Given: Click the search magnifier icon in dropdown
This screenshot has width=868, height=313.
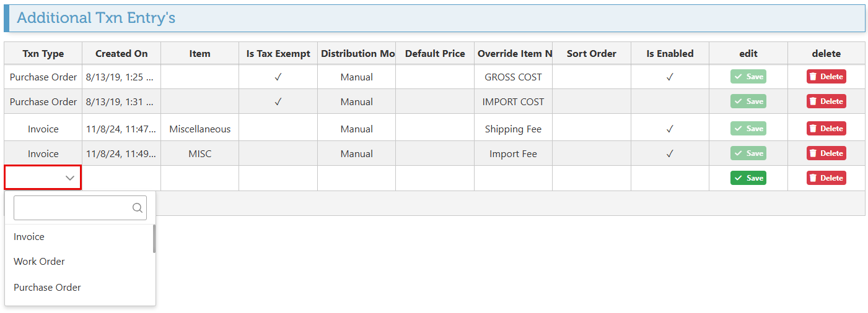Looking at the screenshot, I should [138, 208].
